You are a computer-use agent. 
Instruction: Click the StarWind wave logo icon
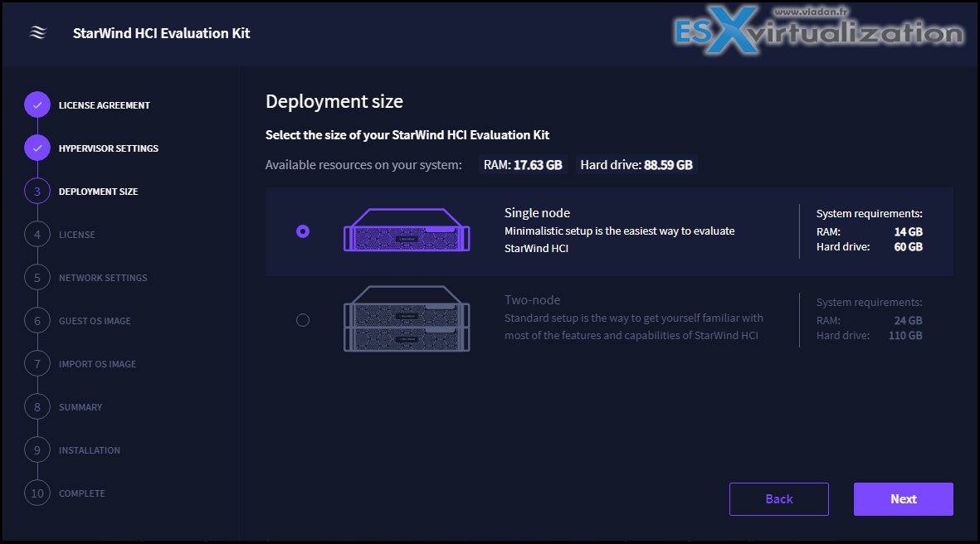pyautogui.click(x=37, y=33)
